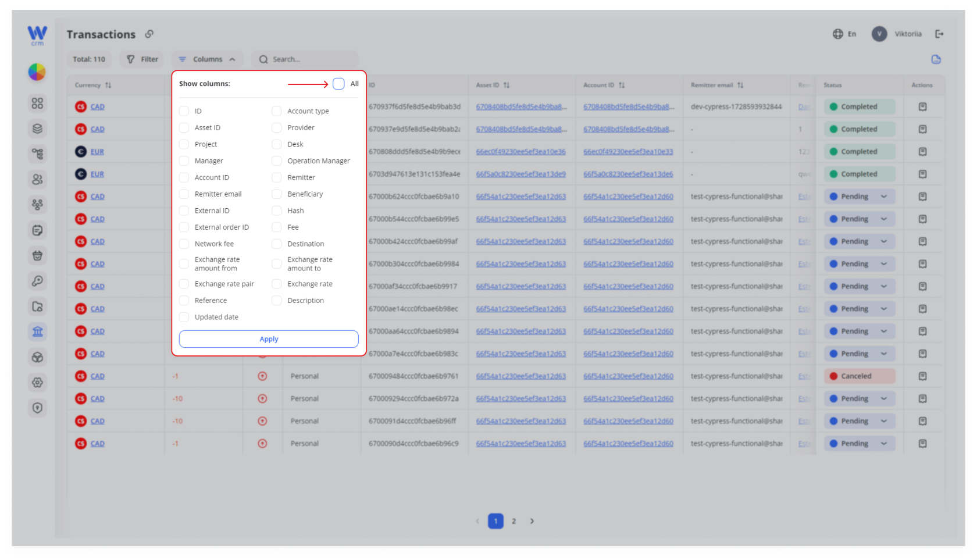Open the dashboard grid sidebar icon
Viewport: 977px width, 560px height.
(37, 103)
